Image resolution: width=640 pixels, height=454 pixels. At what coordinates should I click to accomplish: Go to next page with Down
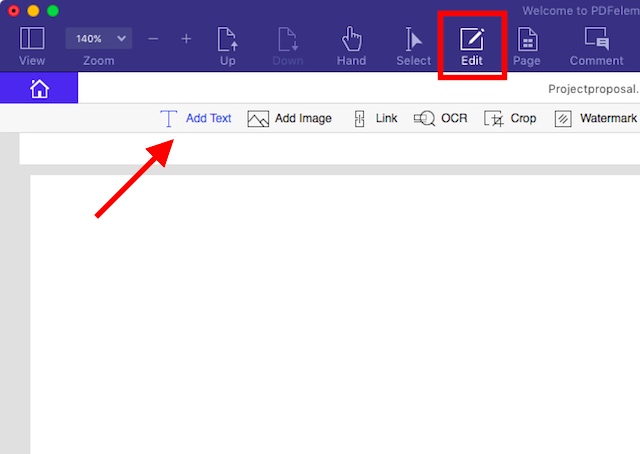288,46
